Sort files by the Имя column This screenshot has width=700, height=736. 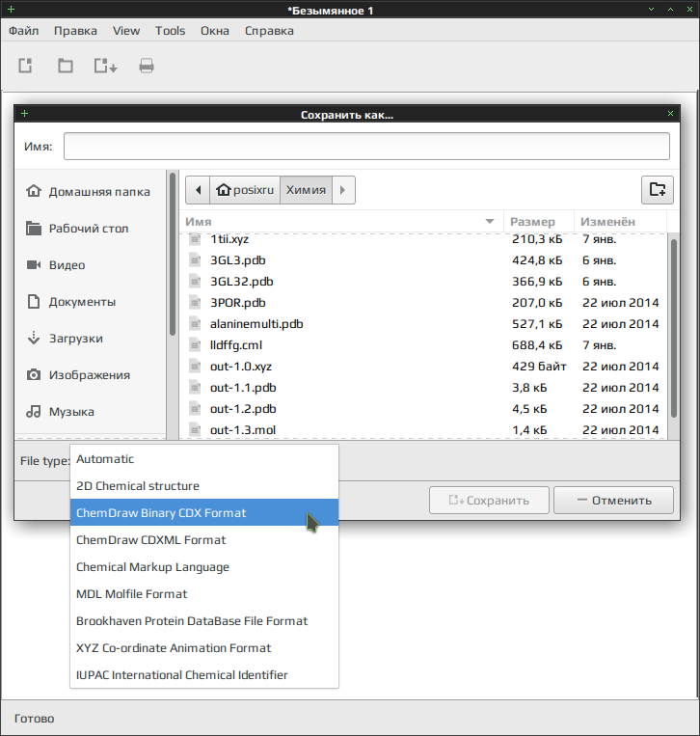tap(341, 222)
